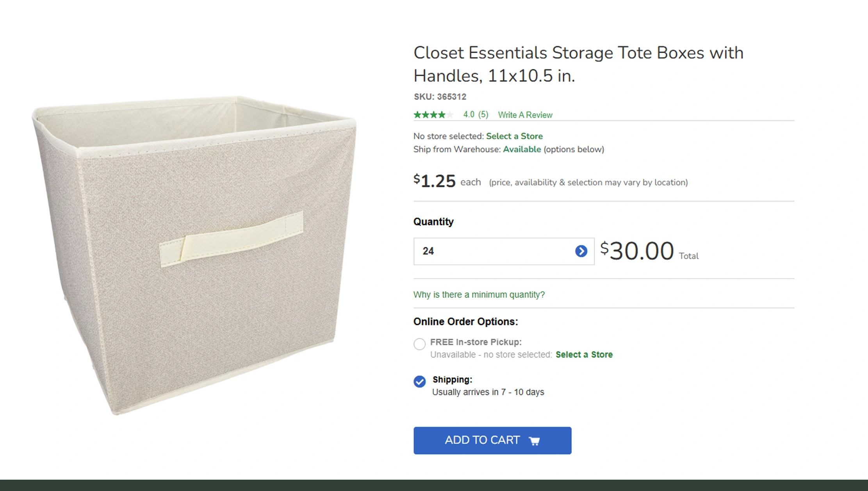This screenshot has height=491, width=868.
Task: Click the Quantity heading label
Action: [433, 222]
